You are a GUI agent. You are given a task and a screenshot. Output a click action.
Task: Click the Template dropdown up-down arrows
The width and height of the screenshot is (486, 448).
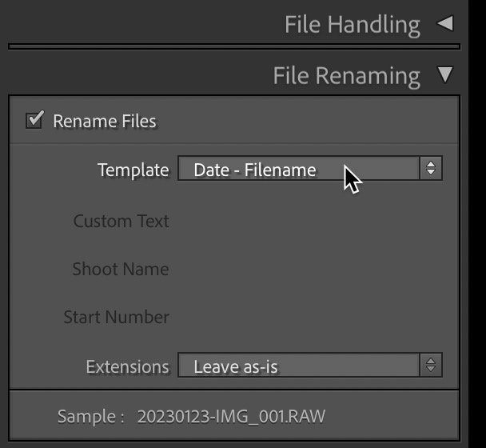coord(431,169)
